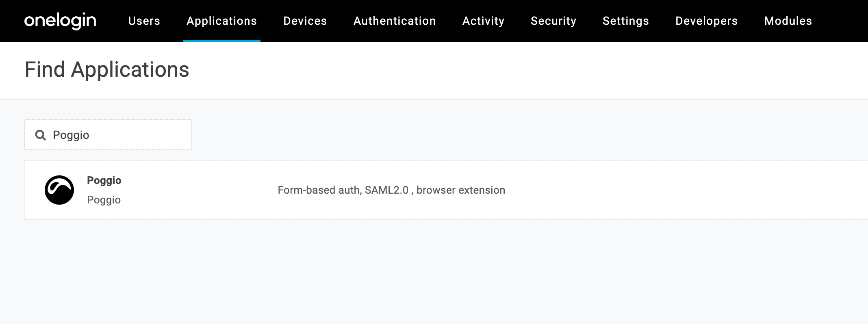Click the Form-based auth, SAML2.0 description
This screenshot has width=868, height=324.
point(391,190)
